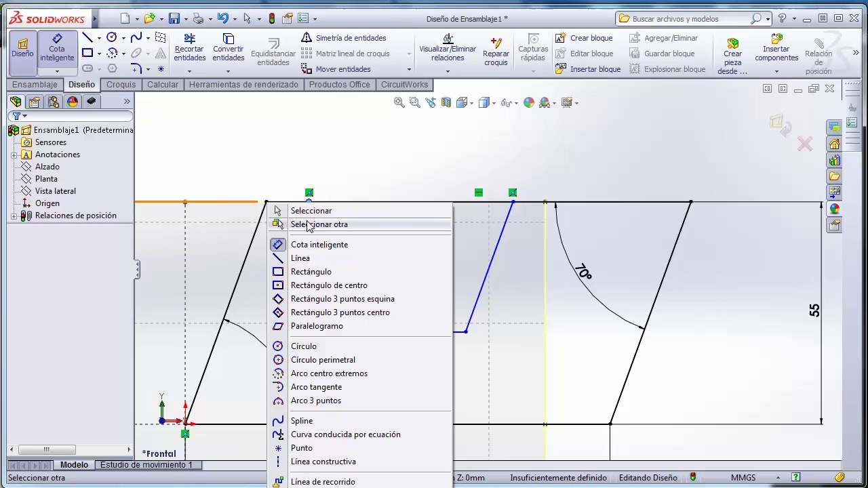868x488 pixels.
Task: Open the FeatureManager design tree tab icon
Action: (16, 102)
